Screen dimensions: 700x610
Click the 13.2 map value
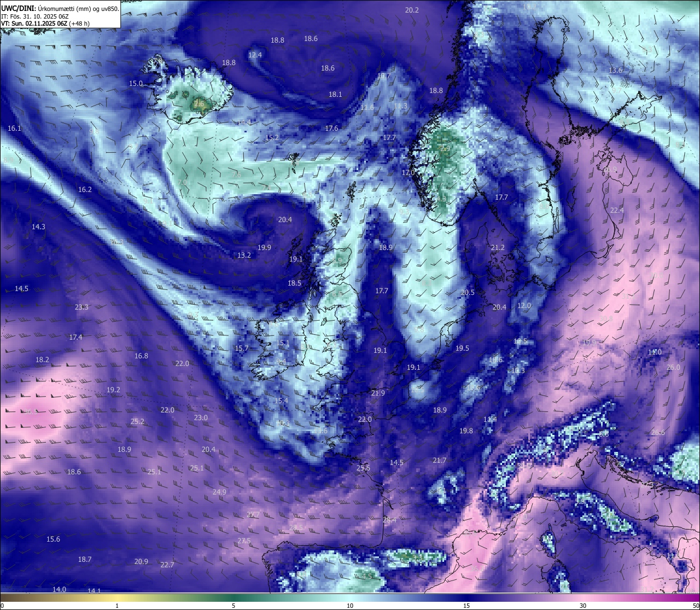(244, 255)
